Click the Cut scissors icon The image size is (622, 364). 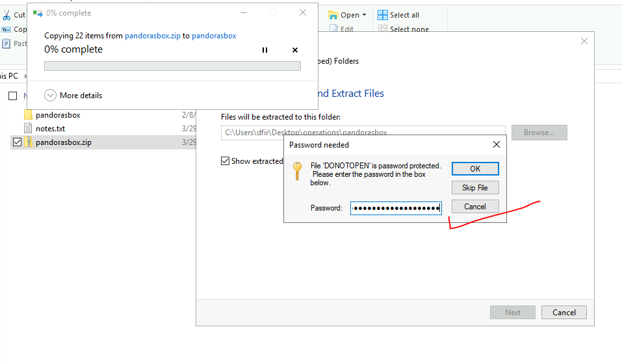click(x=6, y=15)
